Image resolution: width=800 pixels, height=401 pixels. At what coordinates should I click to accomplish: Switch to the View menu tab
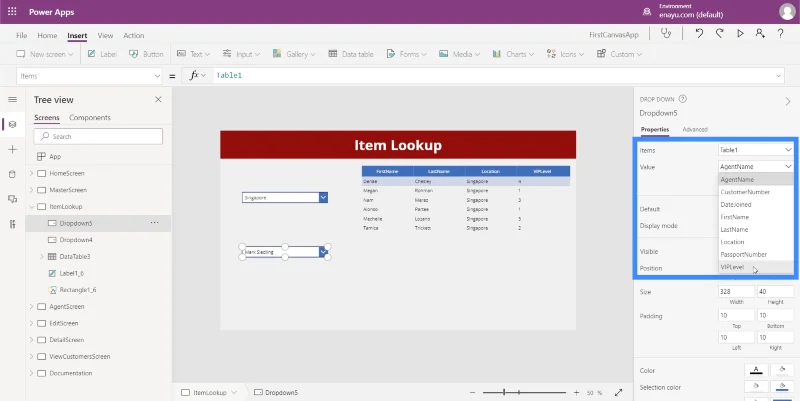coord(105,36)
